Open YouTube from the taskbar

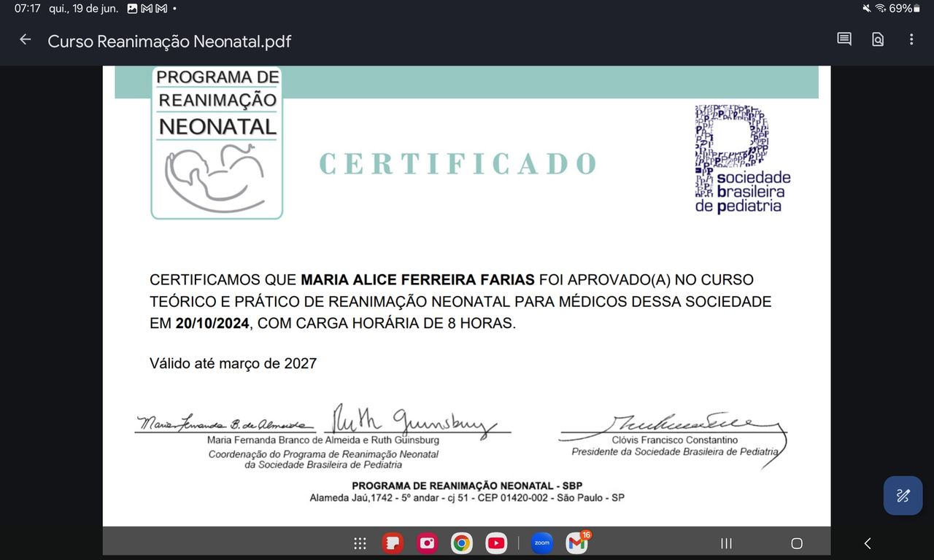pyautogui.click(x=496, y=543)
